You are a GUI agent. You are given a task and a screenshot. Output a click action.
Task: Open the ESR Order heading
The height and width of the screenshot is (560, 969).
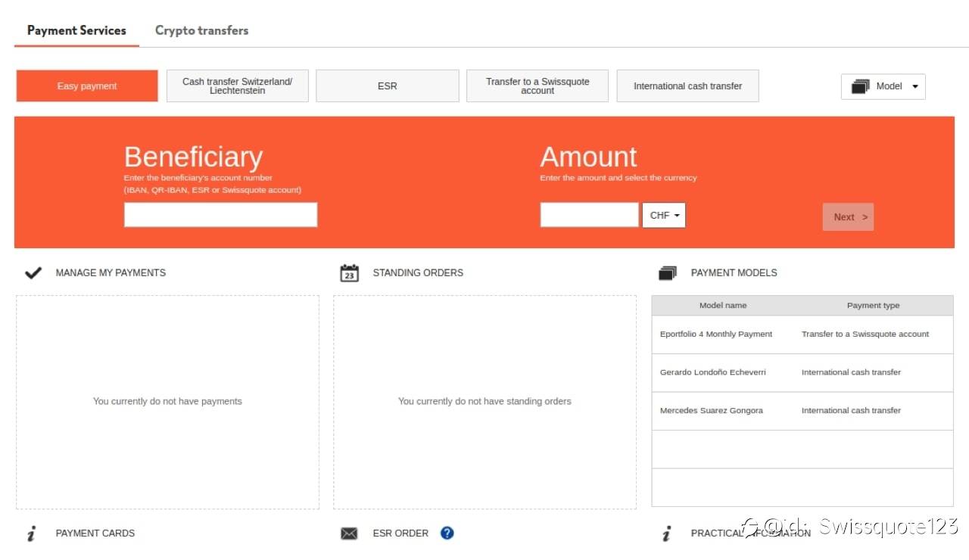400,534
